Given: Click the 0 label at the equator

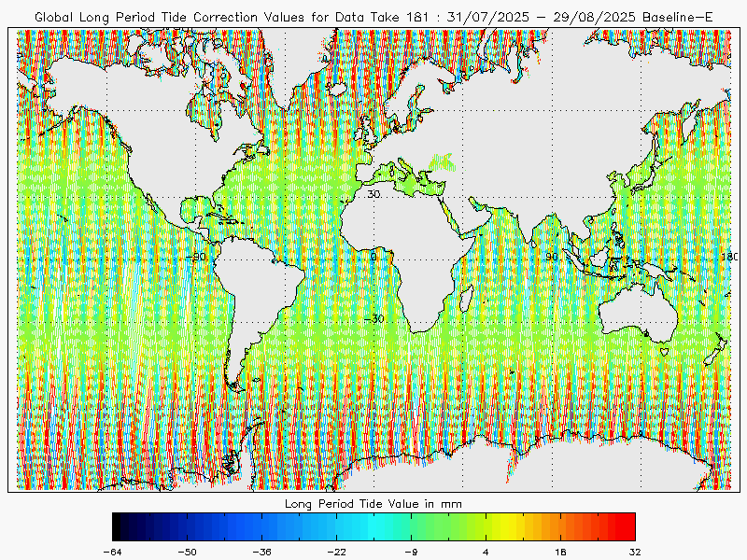Looking at the screenshot, I should pyautogui.click(x=374, y=257).
